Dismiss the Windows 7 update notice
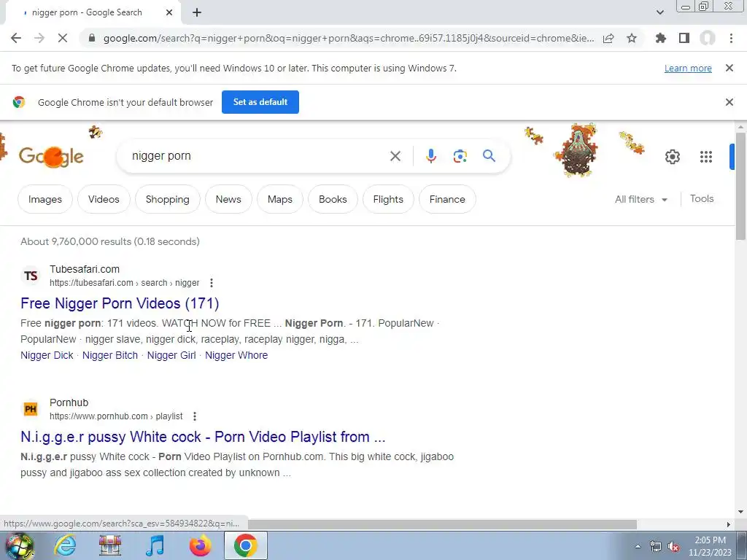 click(729, 68)
